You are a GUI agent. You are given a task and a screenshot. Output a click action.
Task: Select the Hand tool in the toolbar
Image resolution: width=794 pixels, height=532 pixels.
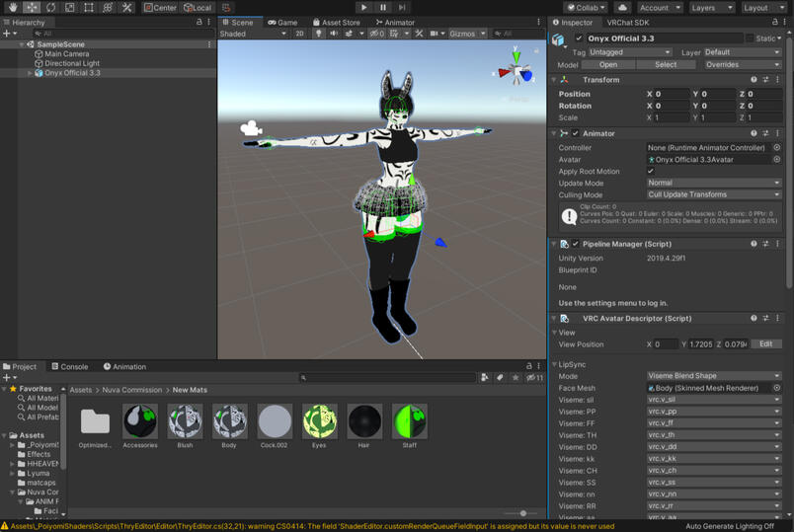click(13, 7)
